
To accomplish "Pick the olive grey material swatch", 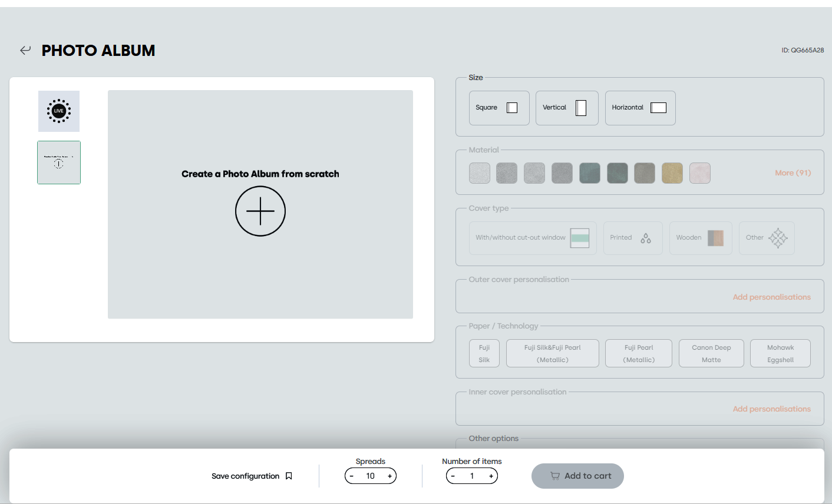I will coord(645,173).
